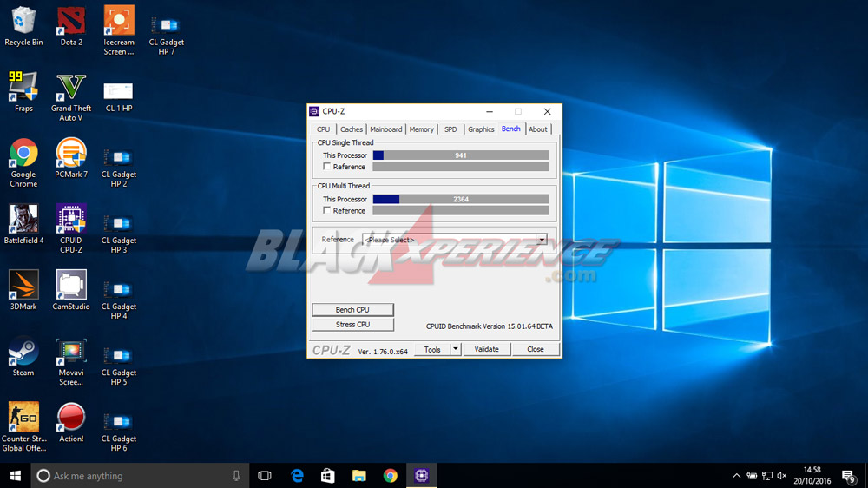Select the PCMark 7 desktop shortcut
Image resolution: width=868 pixels, height=488 pixels.
point(71,158)
